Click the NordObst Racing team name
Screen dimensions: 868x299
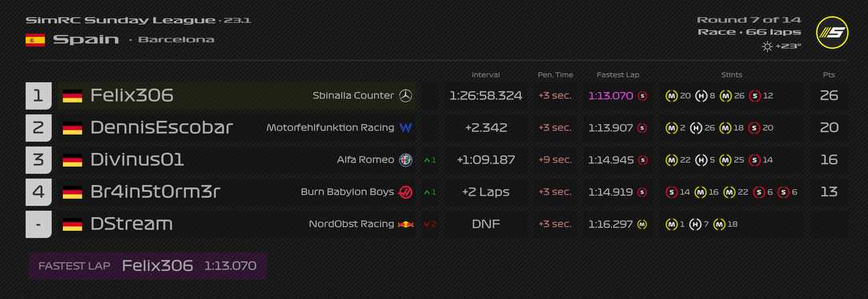pos(352,224)
